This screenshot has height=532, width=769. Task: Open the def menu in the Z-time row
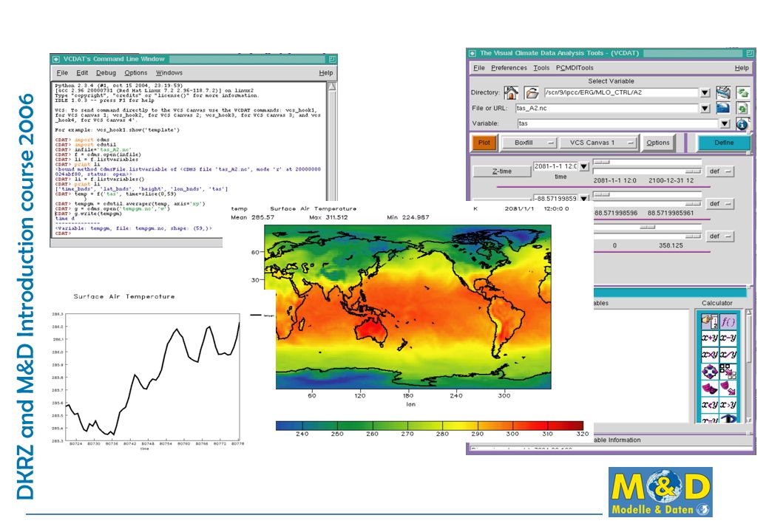pyautogui.click(x=720, y=171)
